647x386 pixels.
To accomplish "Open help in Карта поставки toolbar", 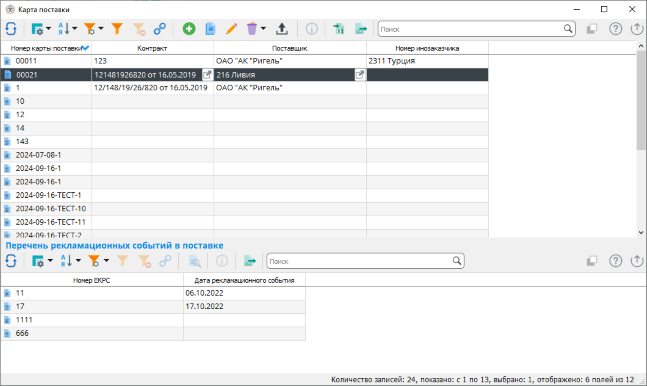I will coord(616,29).
